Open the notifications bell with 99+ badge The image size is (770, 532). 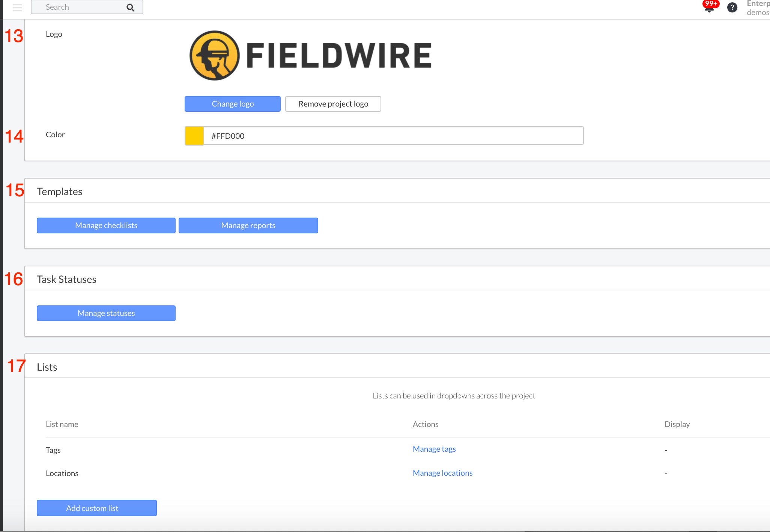[x=710, y=7]
